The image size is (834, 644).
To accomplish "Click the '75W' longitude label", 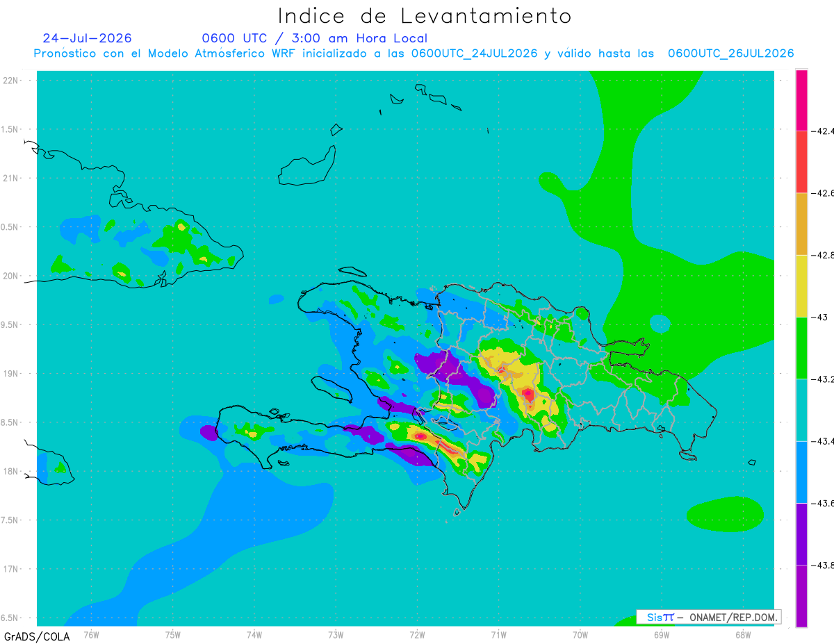I will [x=173, y=634].
